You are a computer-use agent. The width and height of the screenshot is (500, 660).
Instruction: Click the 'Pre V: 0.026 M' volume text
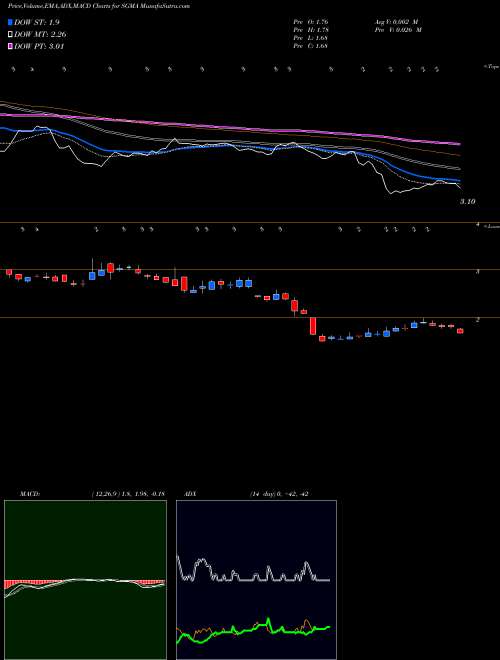point(398,30)
